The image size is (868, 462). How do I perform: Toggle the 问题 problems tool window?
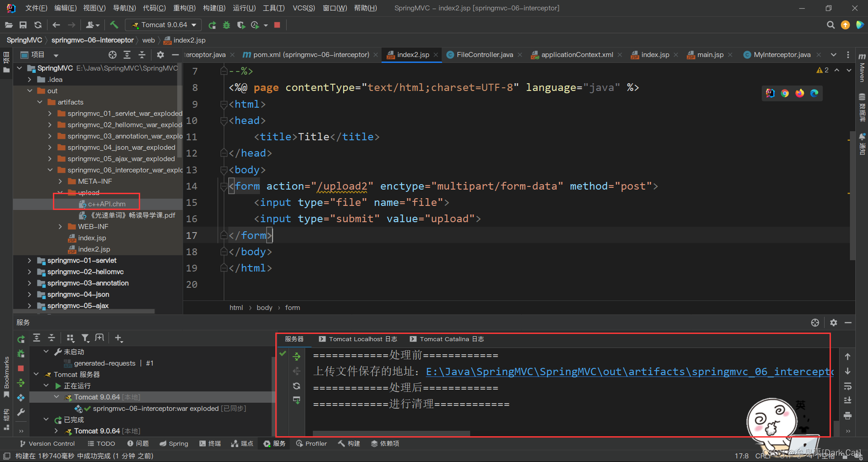point(138,443)
